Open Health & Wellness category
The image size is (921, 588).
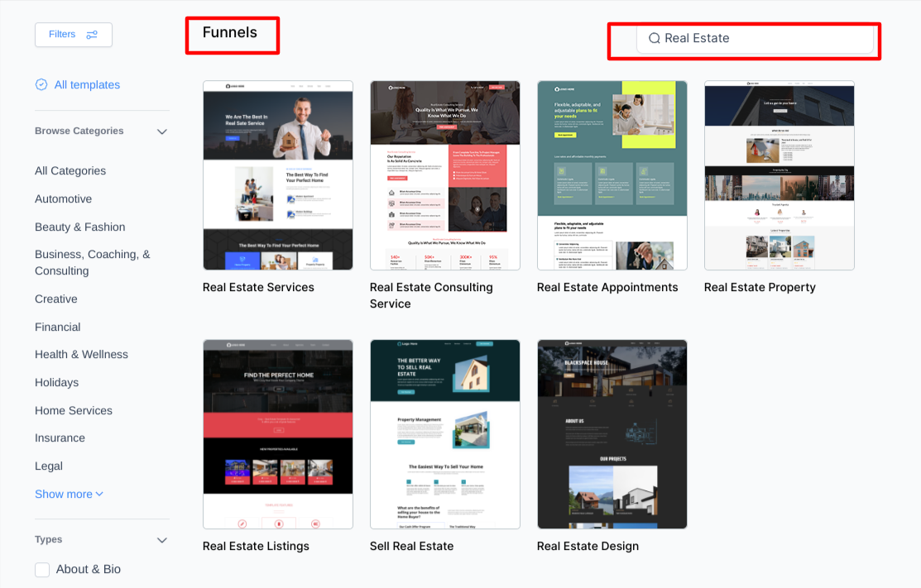point(81,355)
